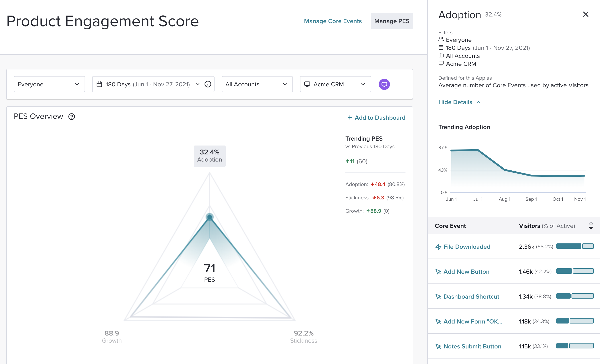Viewport: 600px width, 364px height.
Task: Click the monitor icon beside Acme CRM dropdown
Action: tap(307, 84)
